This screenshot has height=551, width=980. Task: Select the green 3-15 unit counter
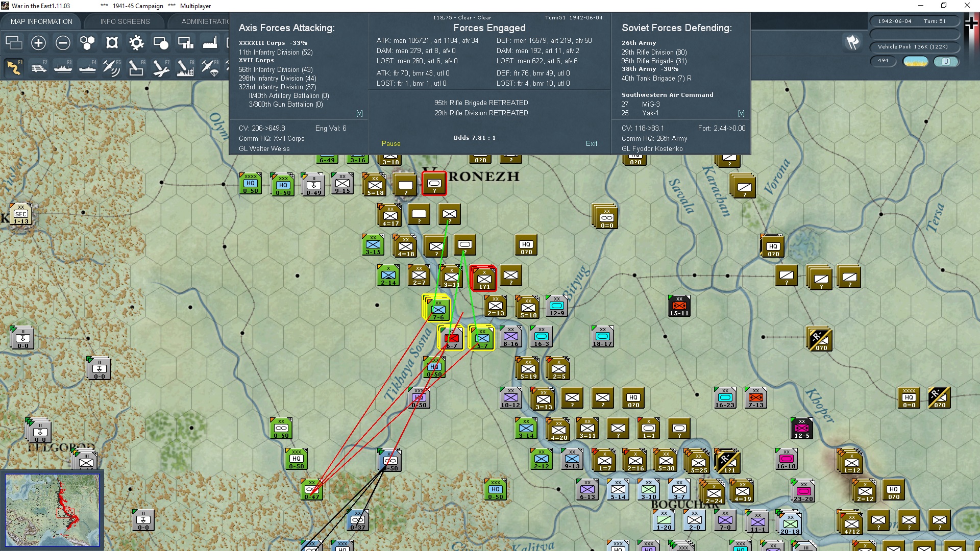pos(373,245)
